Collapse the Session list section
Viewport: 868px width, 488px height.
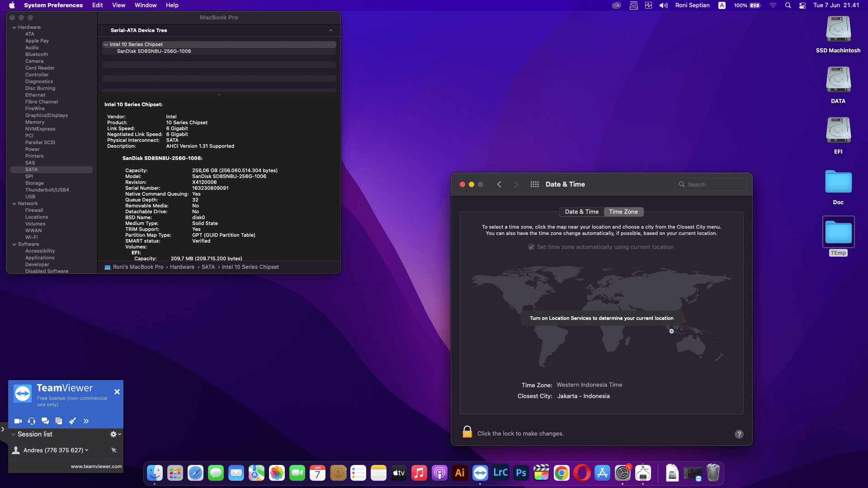pos(13,434)
